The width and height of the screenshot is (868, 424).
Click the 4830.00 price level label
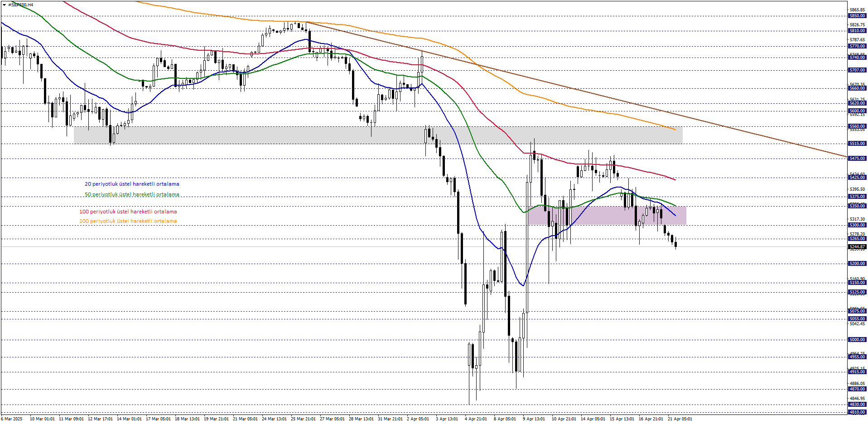(x=857, y=405)
